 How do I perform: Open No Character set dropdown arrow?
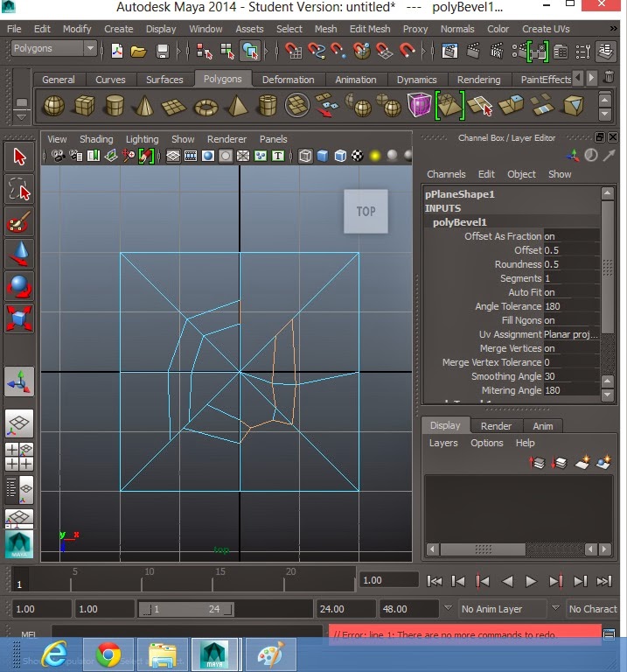point(556,608)
